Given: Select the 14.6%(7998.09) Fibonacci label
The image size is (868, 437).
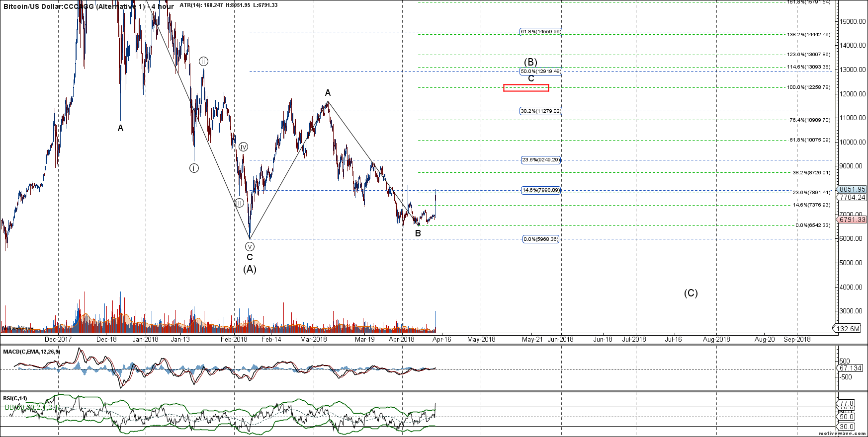Looking at the screenshot, I should [x=541, y=190].
